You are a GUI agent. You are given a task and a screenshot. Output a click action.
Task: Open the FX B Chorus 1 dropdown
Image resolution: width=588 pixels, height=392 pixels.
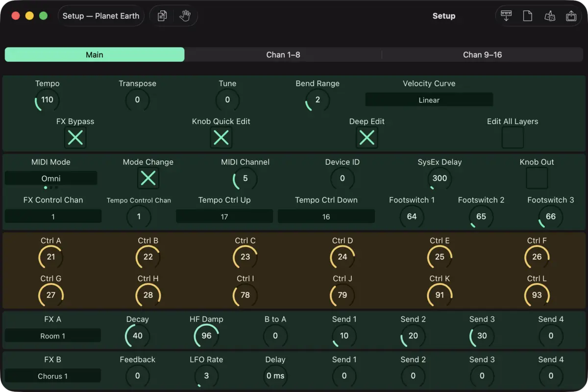point(53,376)
